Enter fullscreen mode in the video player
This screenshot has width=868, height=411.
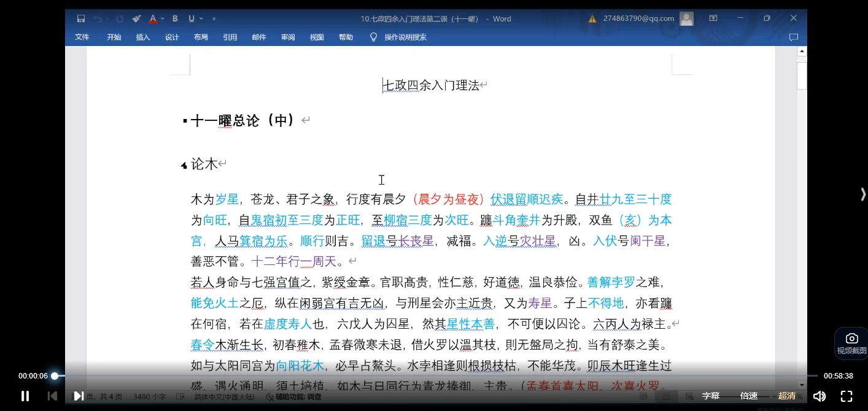click(x=847, y=396)
